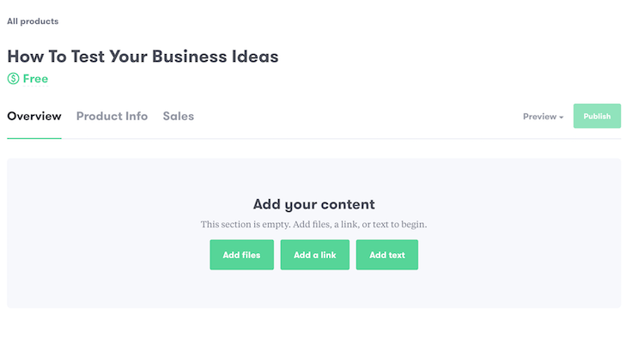The image size is (644, 338).
Task: Switch to the Overview tab
Action: [34, 116]
